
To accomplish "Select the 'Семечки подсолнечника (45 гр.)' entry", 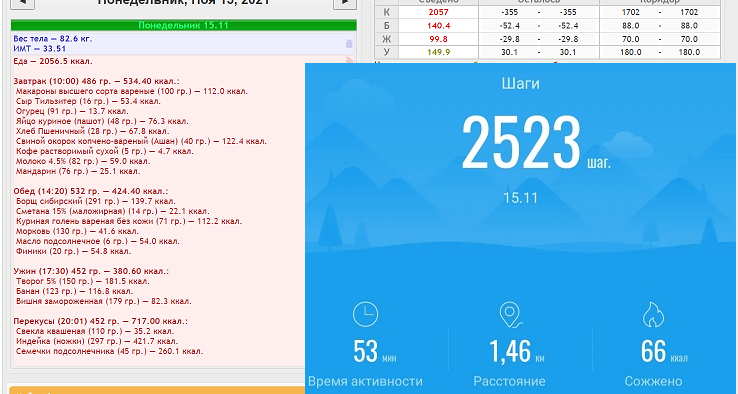I will (x=109, y=352).
